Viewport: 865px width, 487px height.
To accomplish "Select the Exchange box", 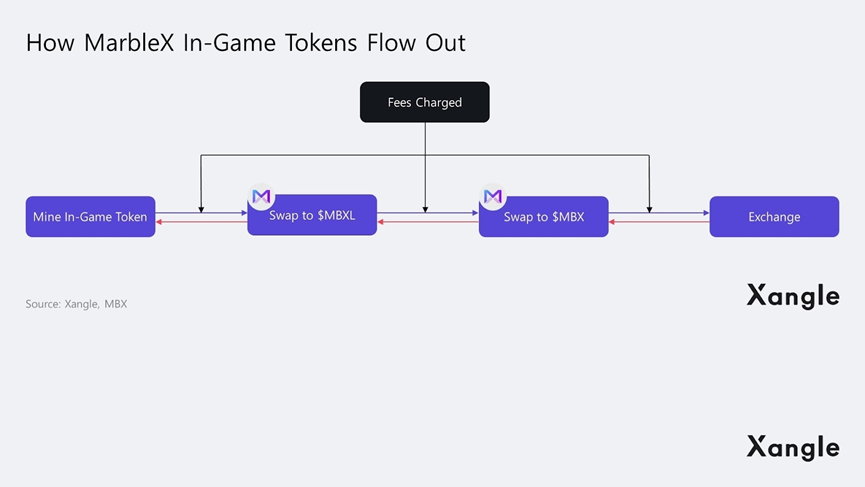I will (x=774, y=216).
